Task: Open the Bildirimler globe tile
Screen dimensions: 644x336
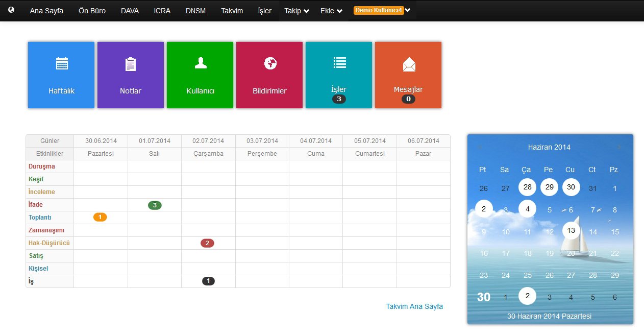Action: point(269,75)
